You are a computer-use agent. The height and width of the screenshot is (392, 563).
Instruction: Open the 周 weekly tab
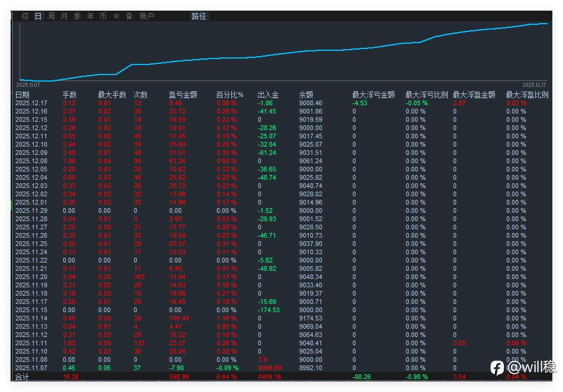[x=51, y=16]
